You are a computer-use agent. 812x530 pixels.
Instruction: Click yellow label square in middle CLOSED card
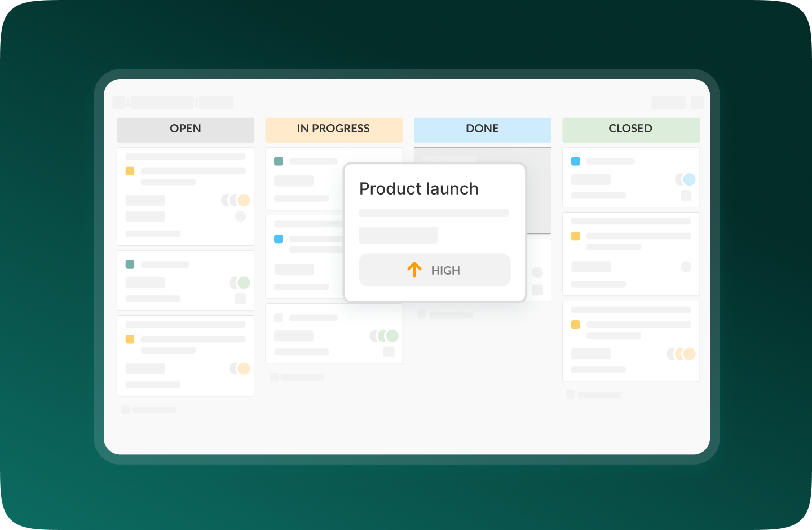tap(575, 236)
